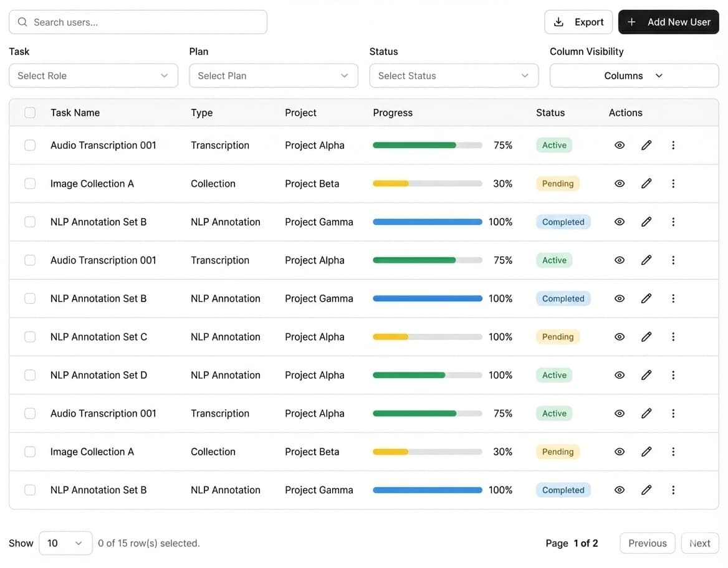Open the Select Status dropdown

(x=454, y=75)
